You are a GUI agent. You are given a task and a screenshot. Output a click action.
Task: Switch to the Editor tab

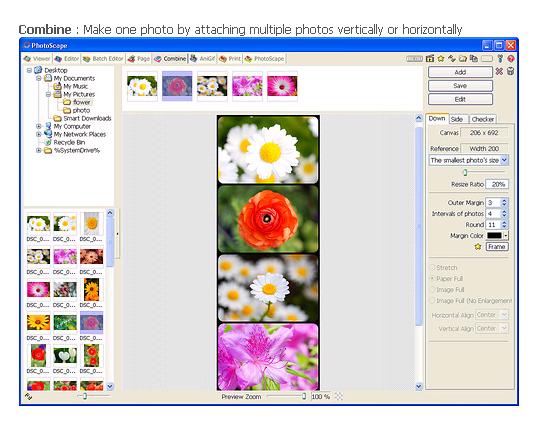67,59
